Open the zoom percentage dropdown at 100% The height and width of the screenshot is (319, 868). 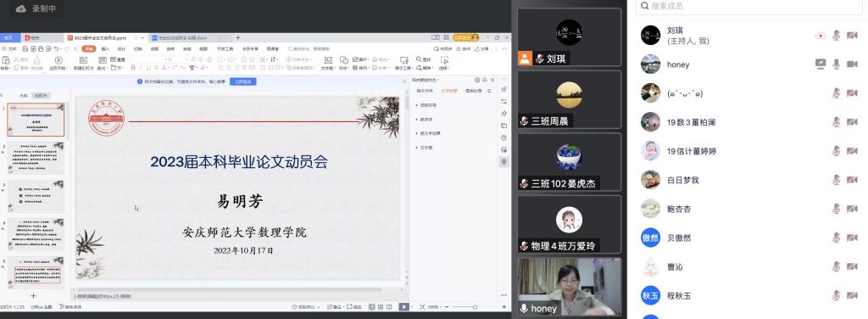435,307
